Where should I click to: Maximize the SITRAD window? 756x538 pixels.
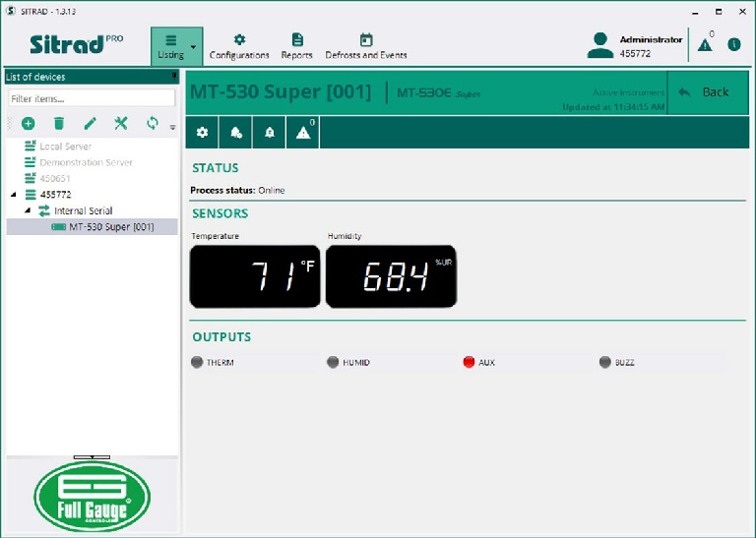719,12
